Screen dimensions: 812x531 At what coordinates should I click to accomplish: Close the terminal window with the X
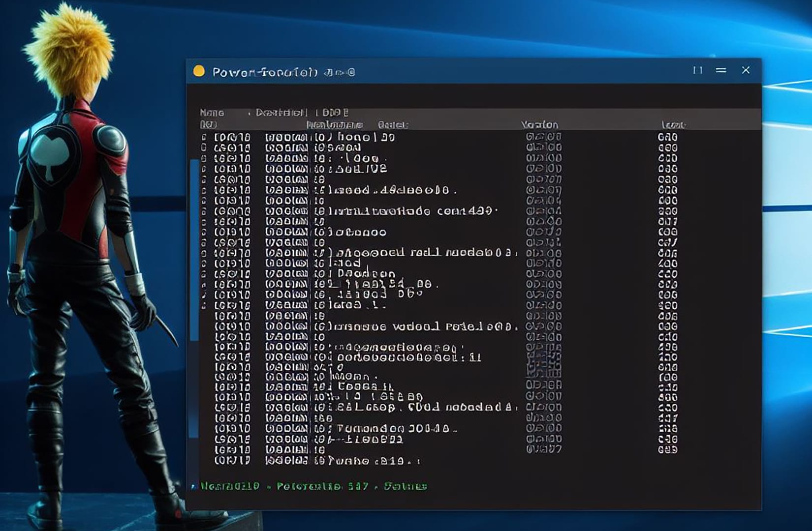click(x=746, y=70)
